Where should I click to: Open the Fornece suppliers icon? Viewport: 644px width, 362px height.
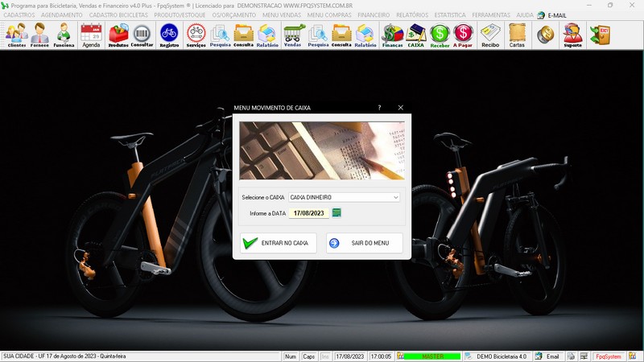pyautogui.click(x=39, y=35)
